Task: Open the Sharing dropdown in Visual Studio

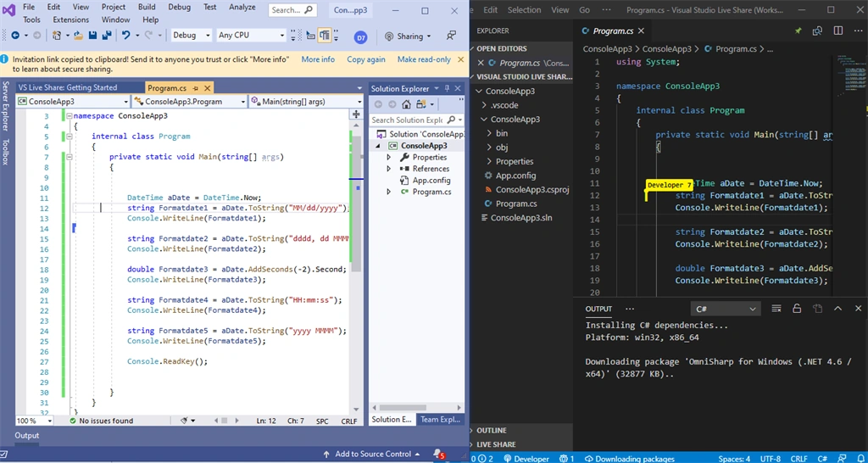Action: click(x=408, y=36)
